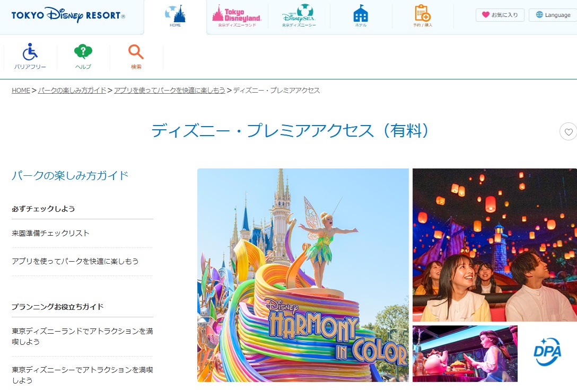Viewport: 577px width, 392px height.
Task: Click the お気に入り favorites button
Action: (500, 15)
